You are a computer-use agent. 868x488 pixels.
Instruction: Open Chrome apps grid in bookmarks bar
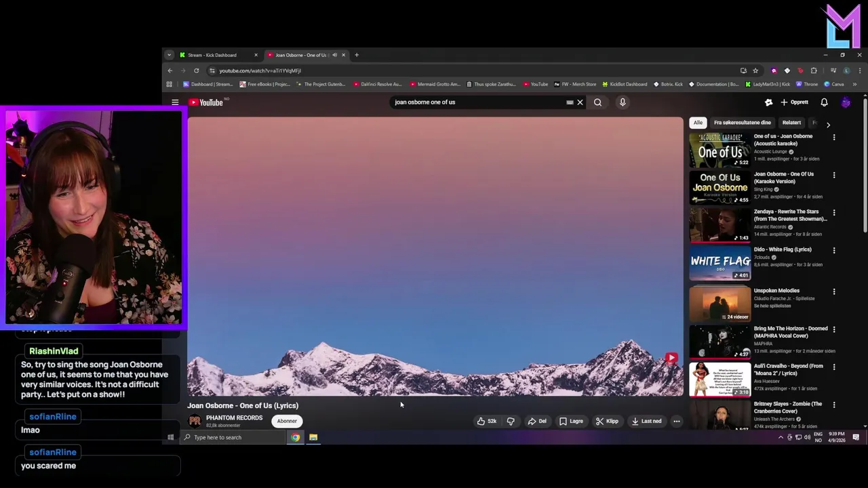[170, 84]
